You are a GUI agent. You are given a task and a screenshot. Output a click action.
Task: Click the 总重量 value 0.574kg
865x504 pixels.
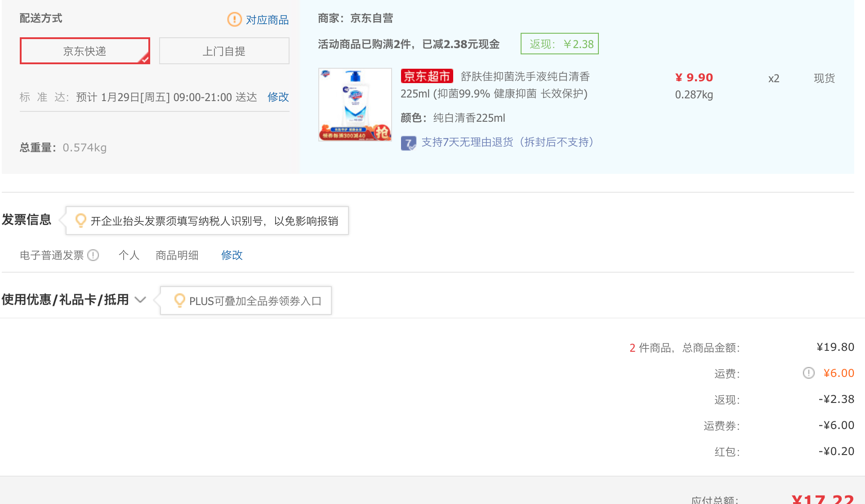pyautogui.click(x=85, y=147)
